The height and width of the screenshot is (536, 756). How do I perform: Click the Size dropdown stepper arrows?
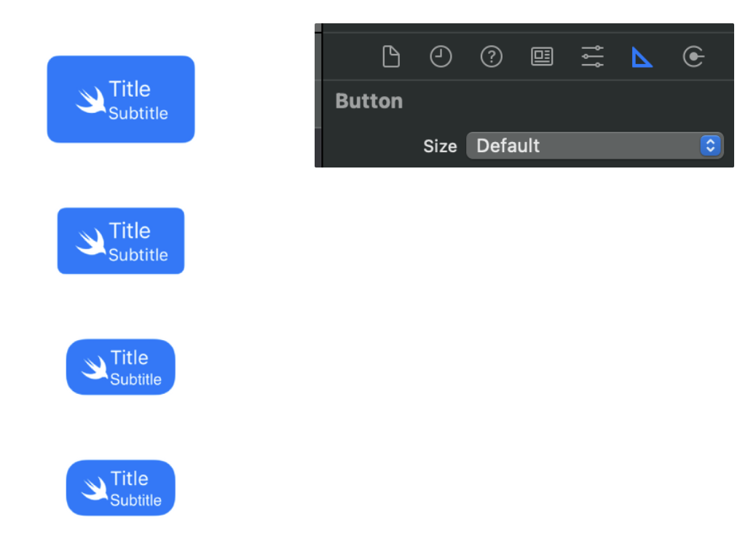[x=710, y=146]
